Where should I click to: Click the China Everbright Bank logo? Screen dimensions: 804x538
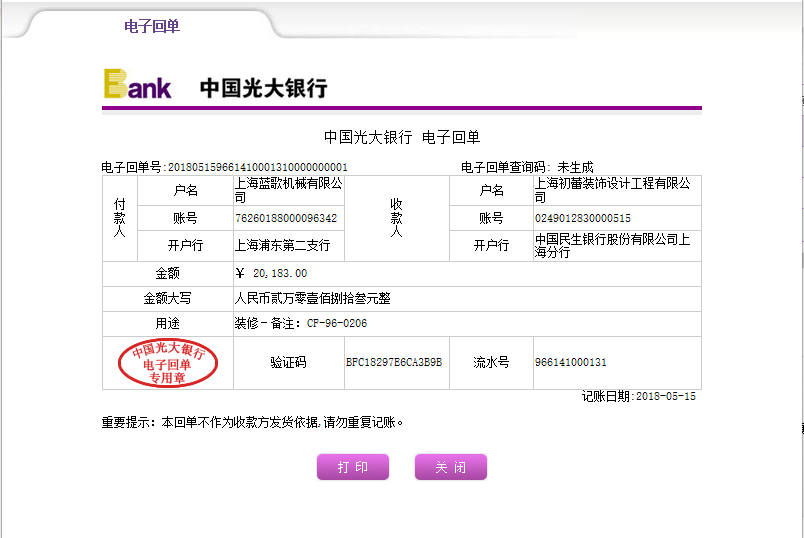click(215, 86)
